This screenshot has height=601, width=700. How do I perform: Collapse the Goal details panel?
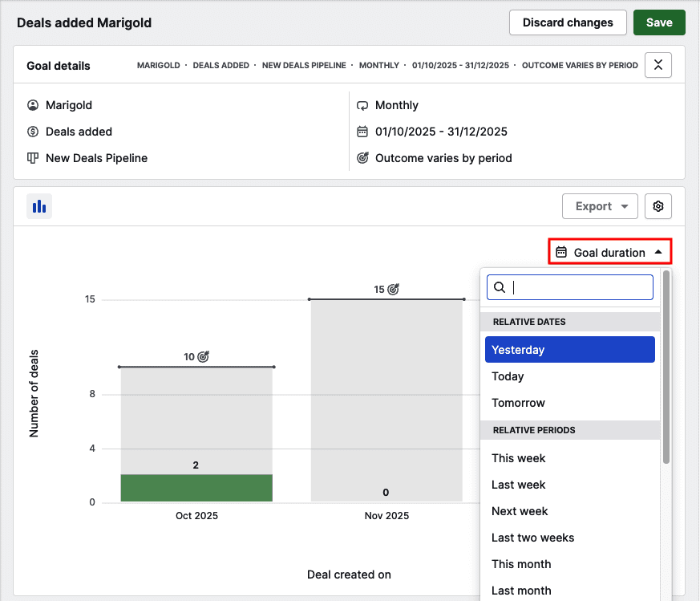(658, 65)
